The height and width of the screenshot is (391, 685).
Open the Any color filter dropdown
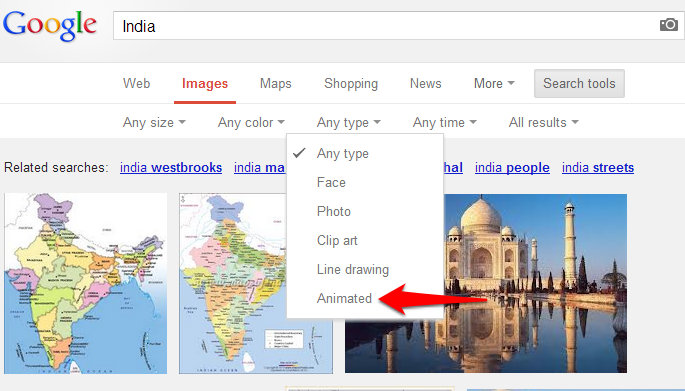(x=251, y=122)
